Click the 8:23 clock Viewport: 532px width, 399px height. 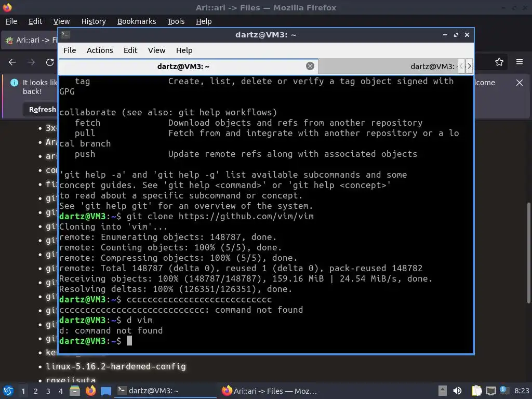pyautogui.click(x=522, y=391)
